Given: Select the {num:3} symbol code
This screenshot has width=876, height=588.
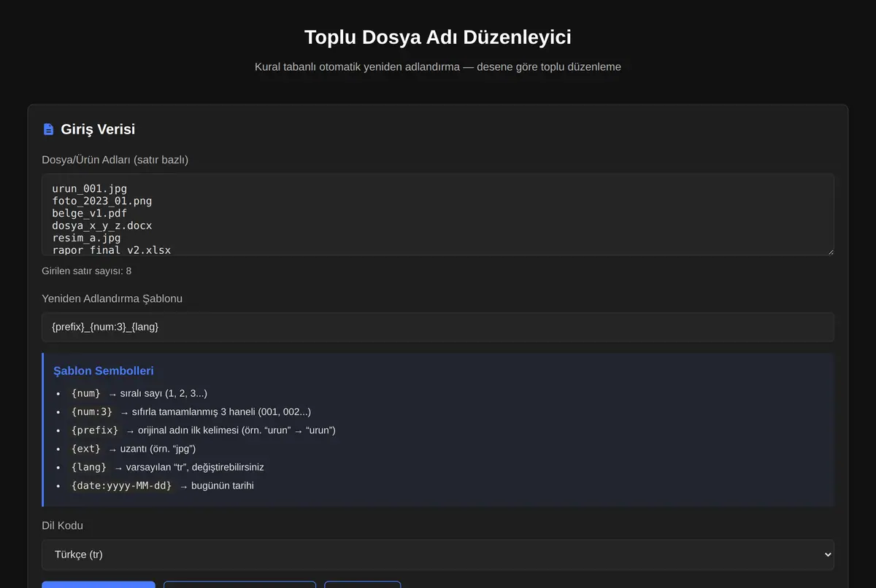Looking at the screenshot, I should point(92,411).
